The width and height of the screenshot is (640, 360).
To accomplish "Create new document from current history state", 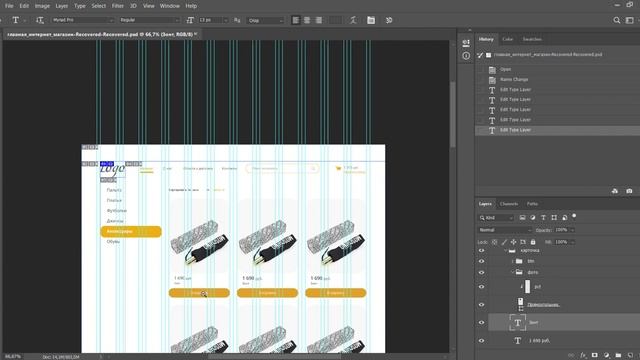I will [615, 191].
